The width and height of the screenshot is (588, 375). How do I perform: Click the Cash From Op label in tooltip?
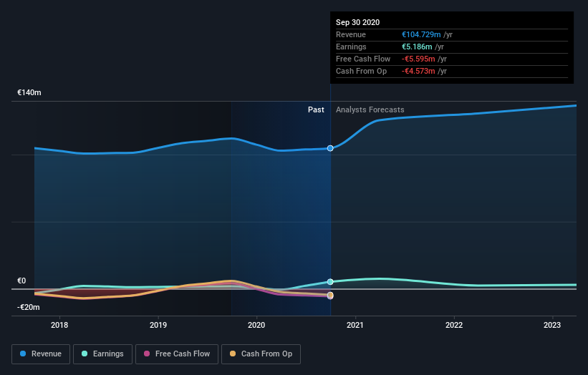tap(361, 71)
